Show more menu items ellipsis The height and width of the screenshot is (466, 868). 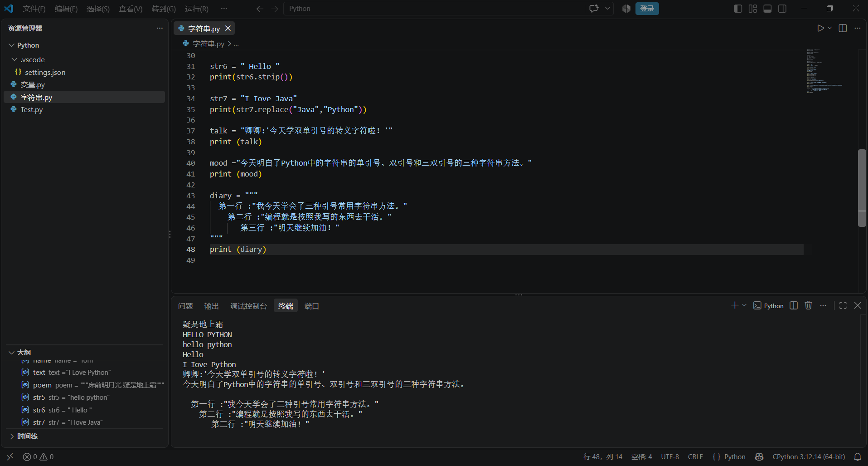[x=224, y=9]
